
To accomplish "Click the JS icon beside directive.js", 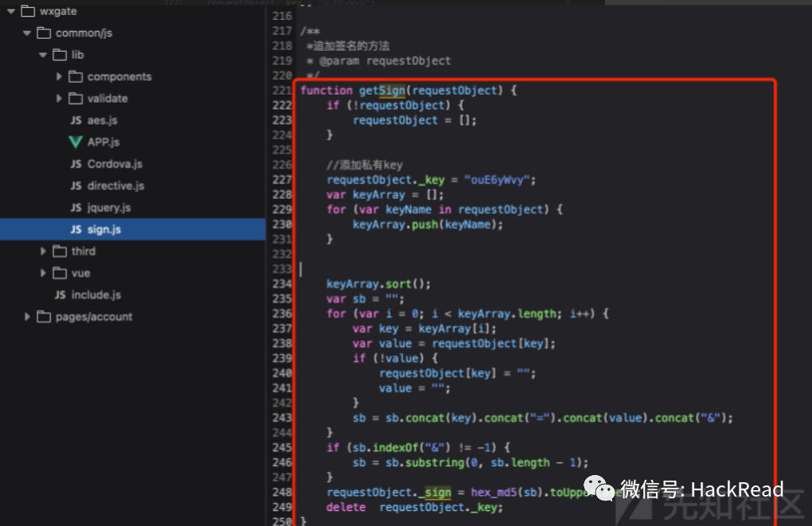I will 76,185.
